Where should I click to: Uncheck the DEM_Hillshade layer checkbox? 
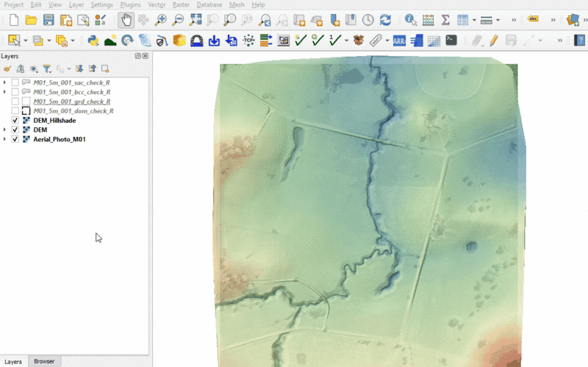[x=15, y=120]
